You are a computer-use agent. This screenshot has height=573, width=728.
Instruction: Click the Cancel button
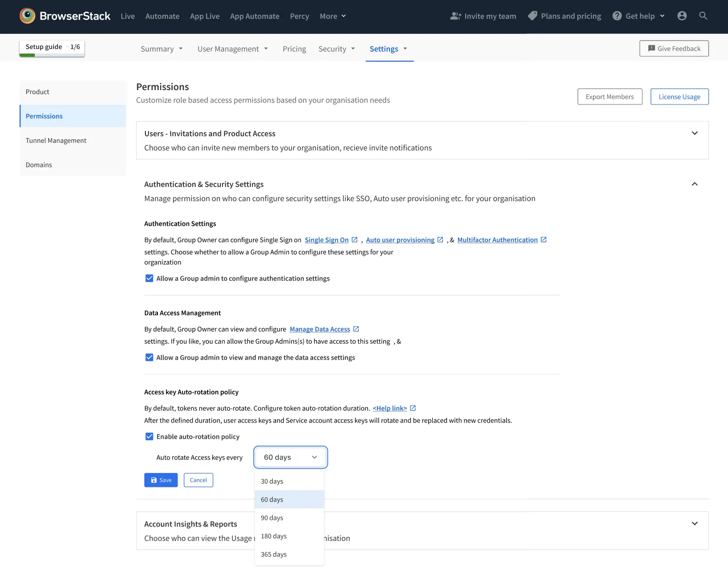point(199,480)
